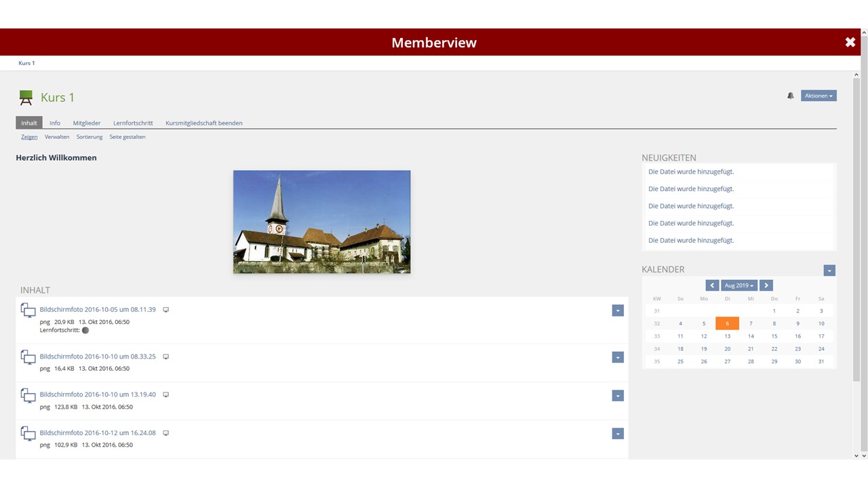Click file icon for Bildschirmfoto 2016-10-10 um 13.19.40
Image resolution: width=868 pixels, height=488 pixels.
(28, 395)
